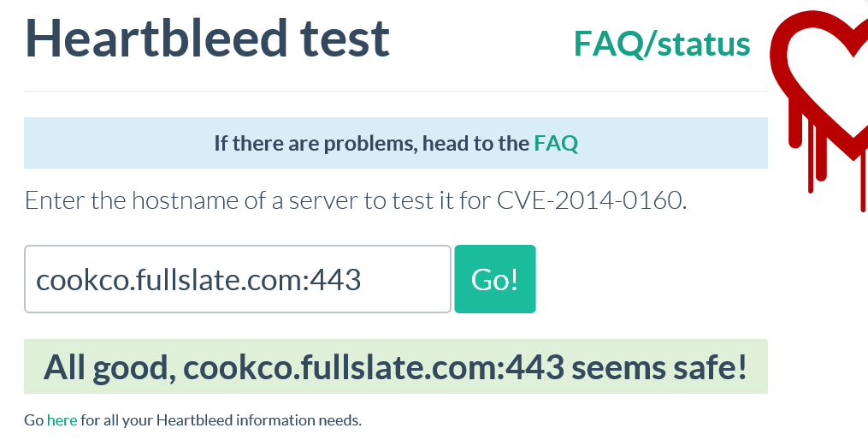The height and width of the screenshot is (440, 868).
Task: Open the 'here' Heartbleed information link
Action: (62, 420)
